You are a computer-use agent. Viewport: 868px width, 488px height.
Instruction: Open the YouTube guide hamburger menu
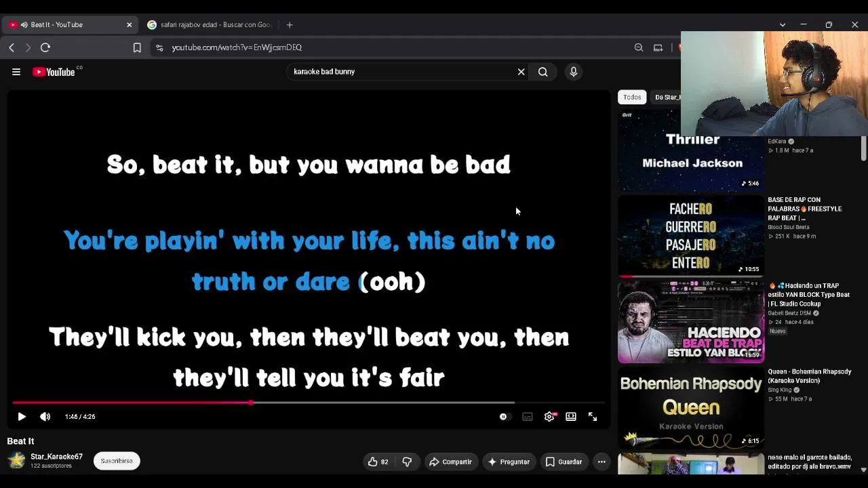[16, 72]
